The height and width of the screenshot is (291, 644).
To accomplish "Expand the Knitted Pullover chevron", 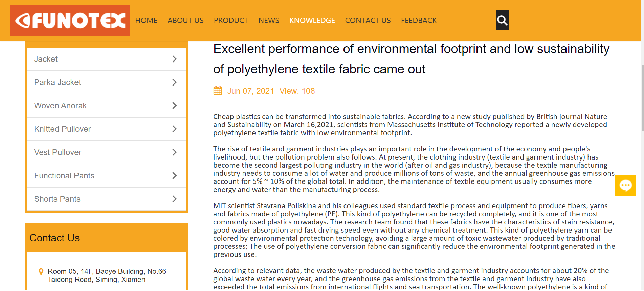I will [x=174, y=129].
